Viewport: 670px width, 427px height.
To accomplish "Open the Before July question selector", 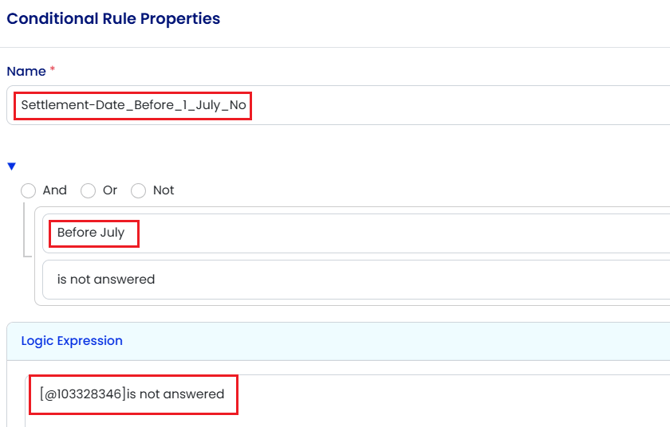I will point(400,233).
